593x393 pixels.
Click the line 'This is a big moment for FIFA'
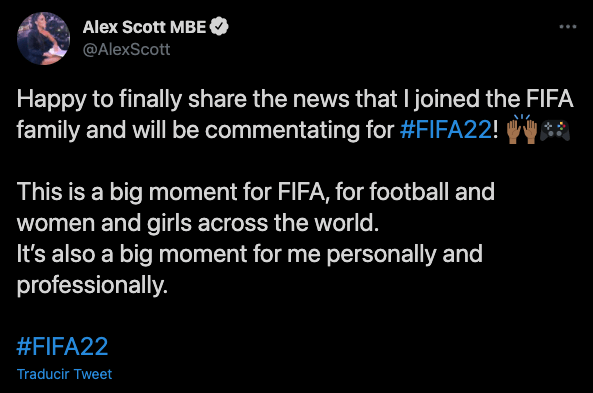coord(256,192)
